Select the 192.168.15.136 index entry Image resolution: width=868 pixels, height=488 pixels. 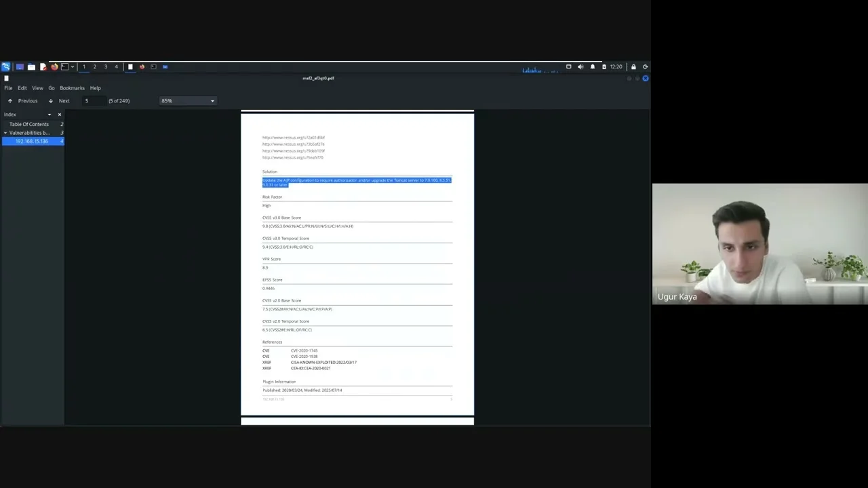[33, 141]
